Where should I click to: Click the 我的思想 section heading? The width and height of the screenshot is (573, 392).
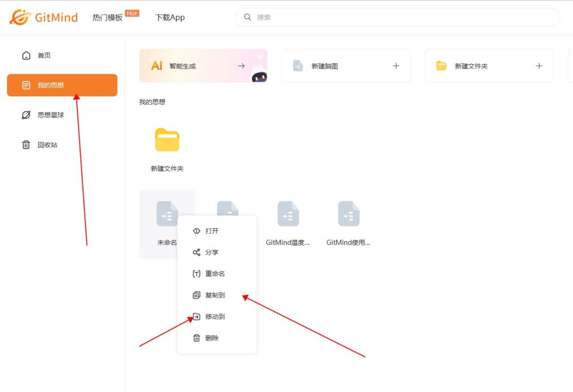click(152, 102)
